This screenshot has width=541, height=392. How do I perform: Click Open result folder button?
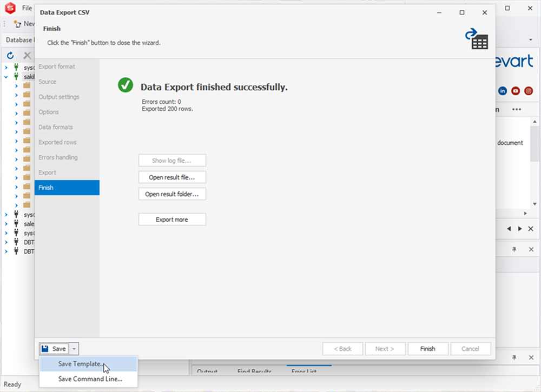172,194
